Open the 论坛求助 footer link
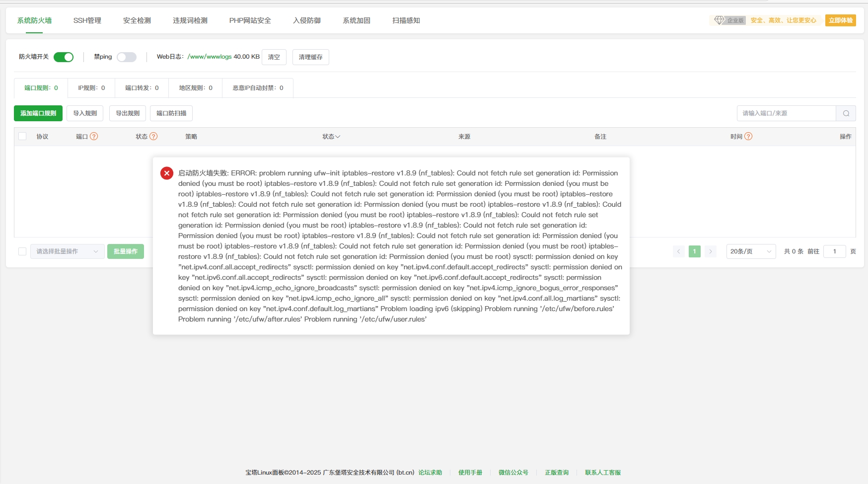Image resolution: width=868 pixels, height=484 pixels. [x=430, y=473]
